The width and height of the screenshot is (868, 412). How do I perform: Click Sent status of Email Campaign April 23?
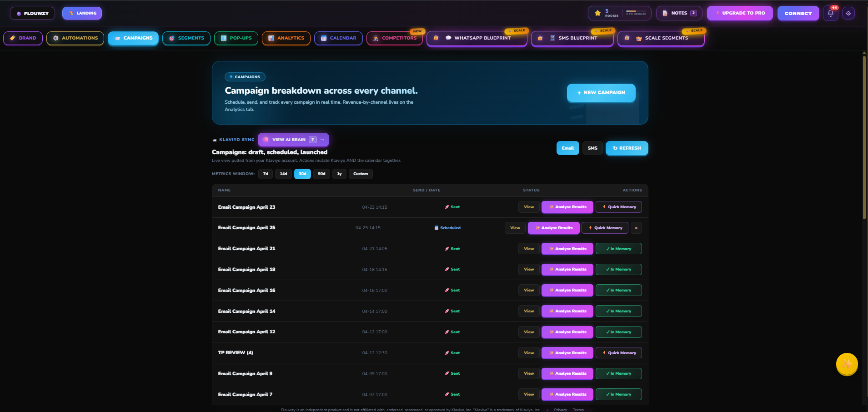click(452, 207)
